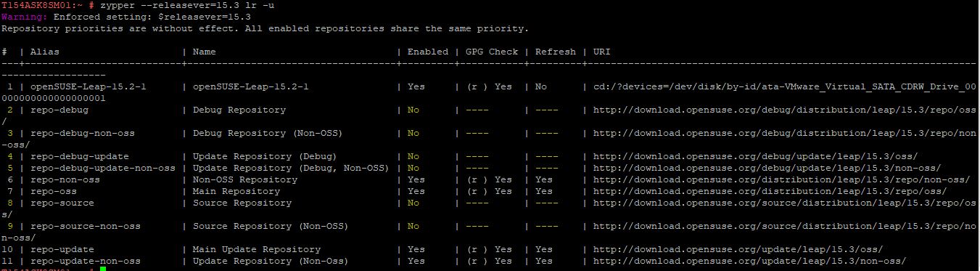Click the 'Refresh' column header
The height and width of the screenshot is (271, 980).
pos(555,52)
